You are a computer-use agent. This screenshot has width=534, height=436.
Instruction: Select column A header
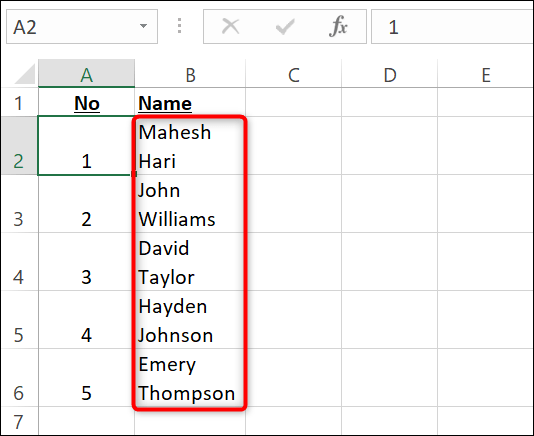click(x=87, y=74)
